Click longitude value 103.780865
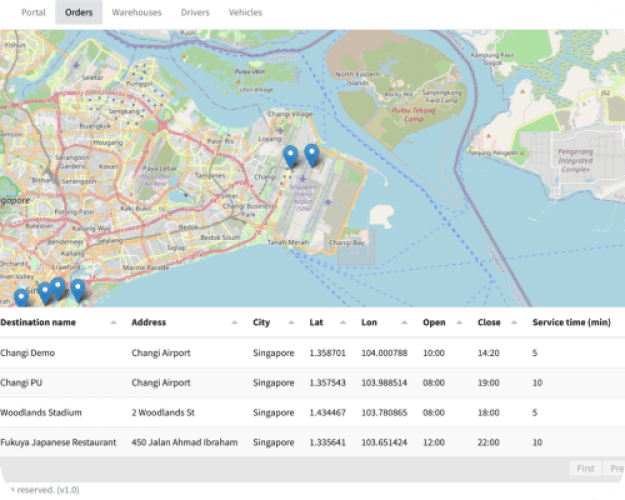Viewport: 625px width, 500px height. pos(384,412)
